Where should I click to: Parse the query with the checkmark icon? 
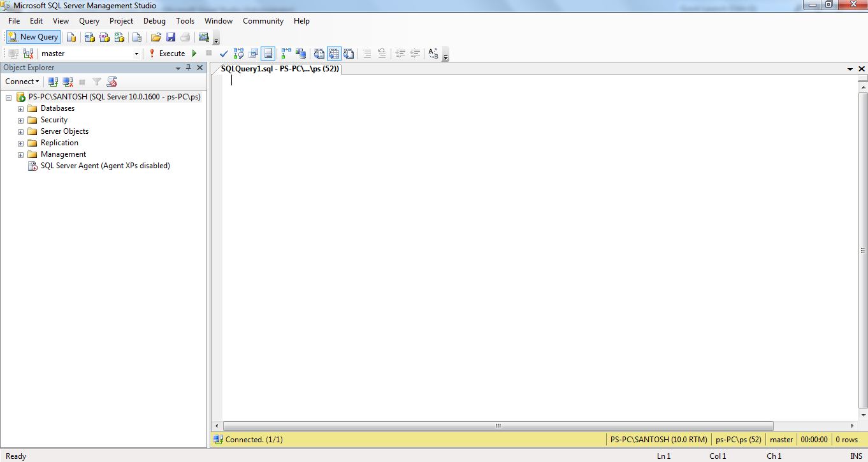point(224,54)
